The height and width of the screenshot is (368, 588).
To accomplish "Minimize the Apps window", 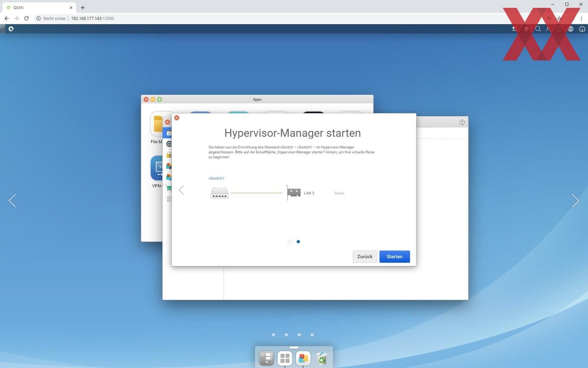I will click(x=153, y=100).
